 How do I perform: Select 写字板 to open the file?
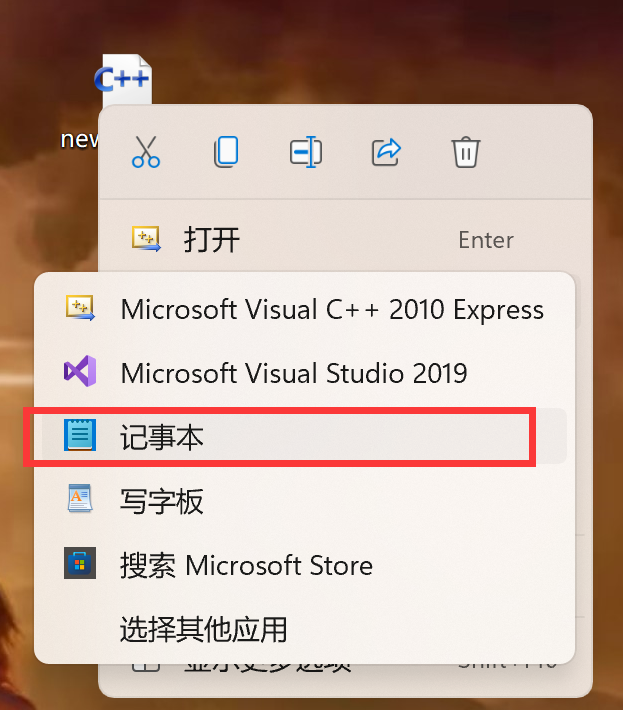point(304,500)
